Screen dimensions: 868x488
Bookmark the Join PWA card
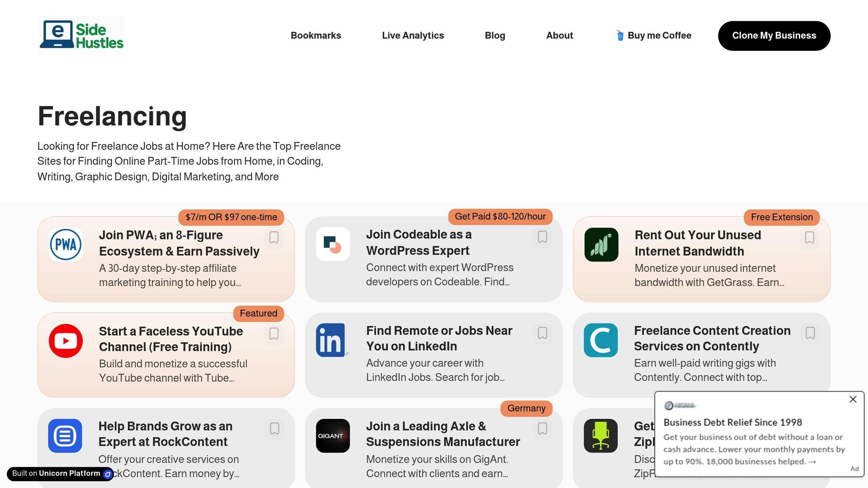click(x=274, y=237)
